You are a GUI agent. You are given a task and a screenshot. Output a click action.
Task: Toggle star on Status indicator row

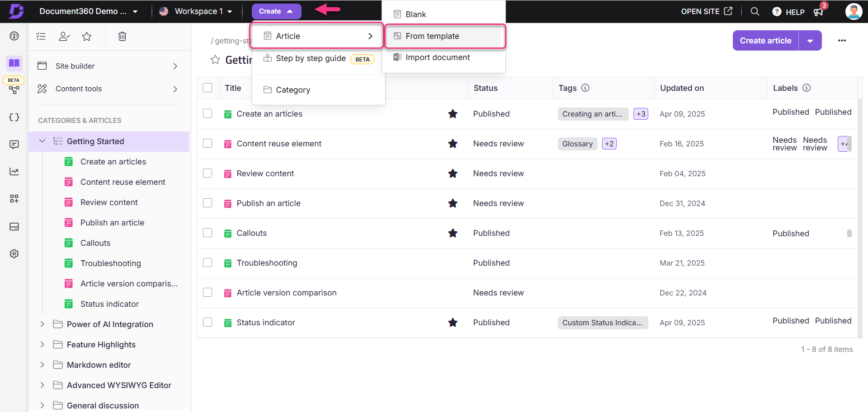coord(453,323)
